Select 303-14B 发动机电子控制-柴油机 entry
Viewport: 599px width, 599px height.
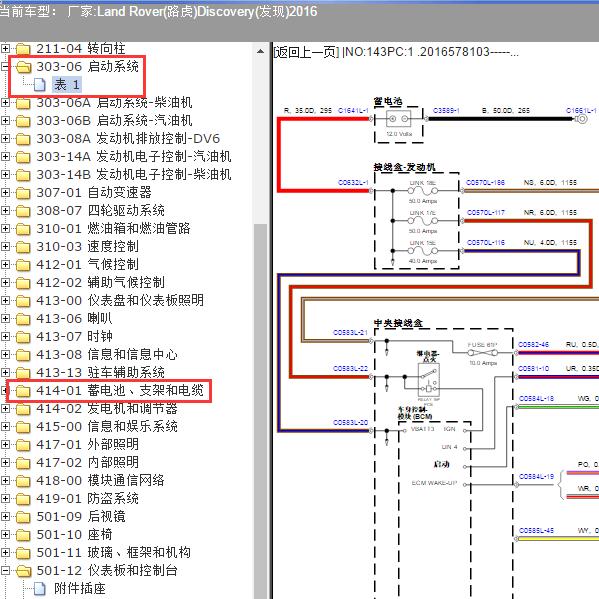134,175
